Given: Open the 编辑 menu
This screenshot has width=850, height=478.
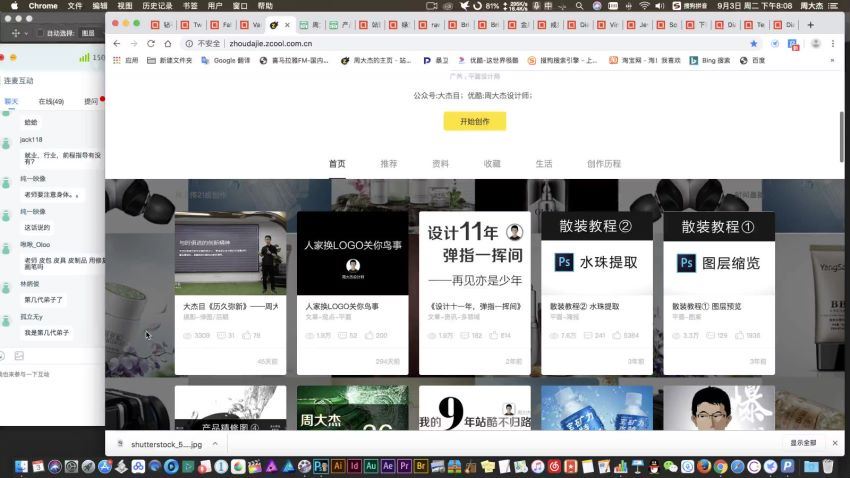Looking at the screenshot, I should (100, 5).
